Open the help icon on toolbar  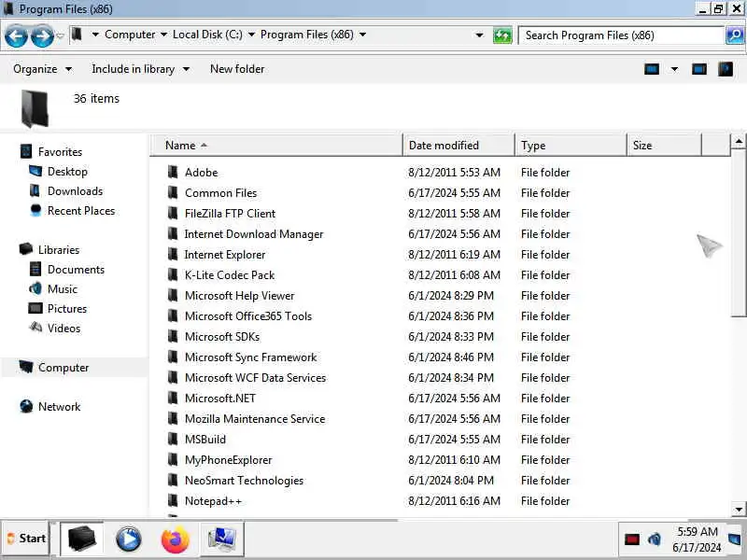pyautogui.click(x=726, y=69)
